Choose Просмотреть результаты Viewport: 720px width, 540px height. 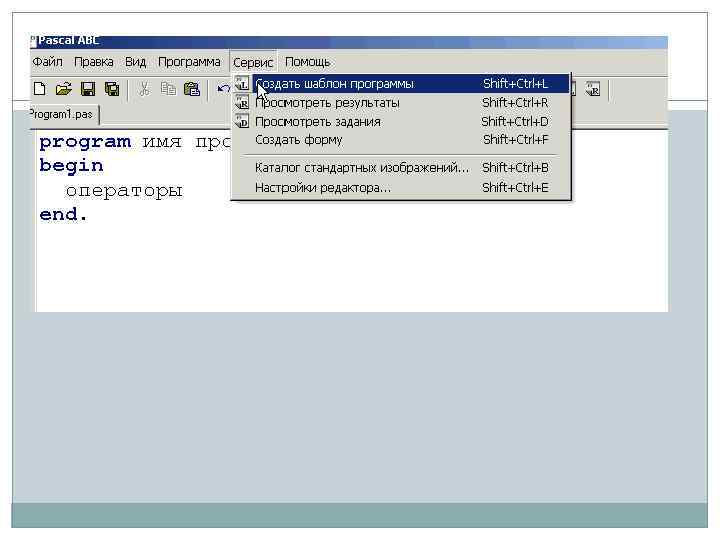tap(401, 103)
